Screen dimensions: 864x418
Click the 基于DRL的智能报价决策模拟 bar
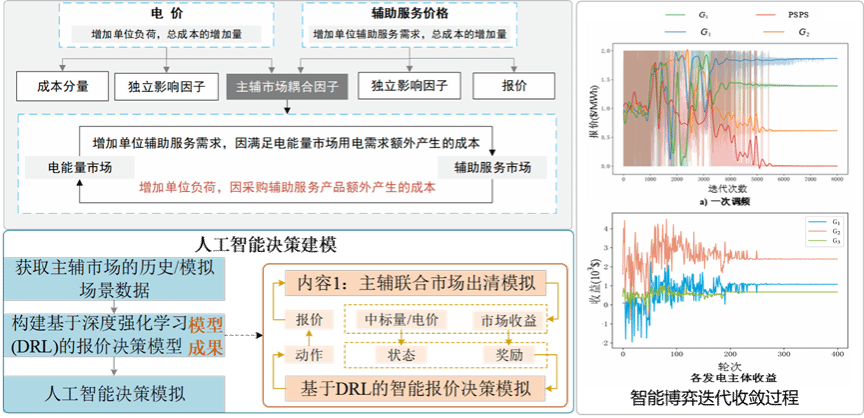click(416, 387)
